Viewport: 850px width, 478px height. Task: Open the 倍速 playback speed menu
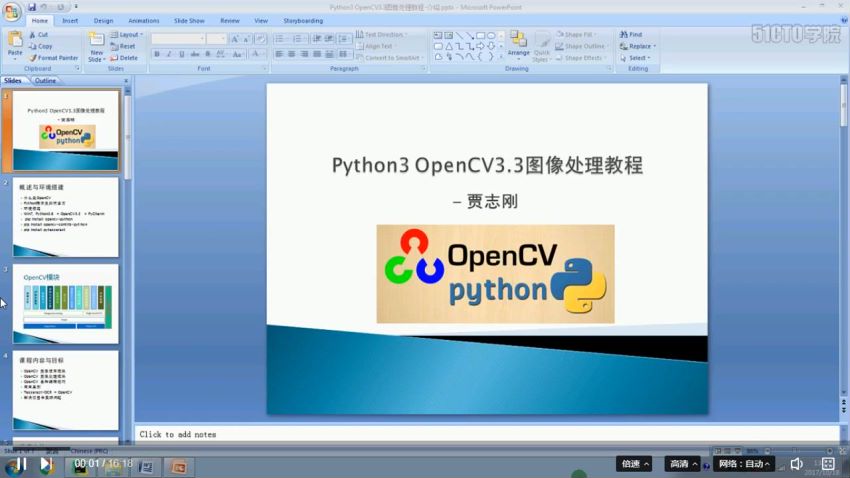click(x=634, y=464)
